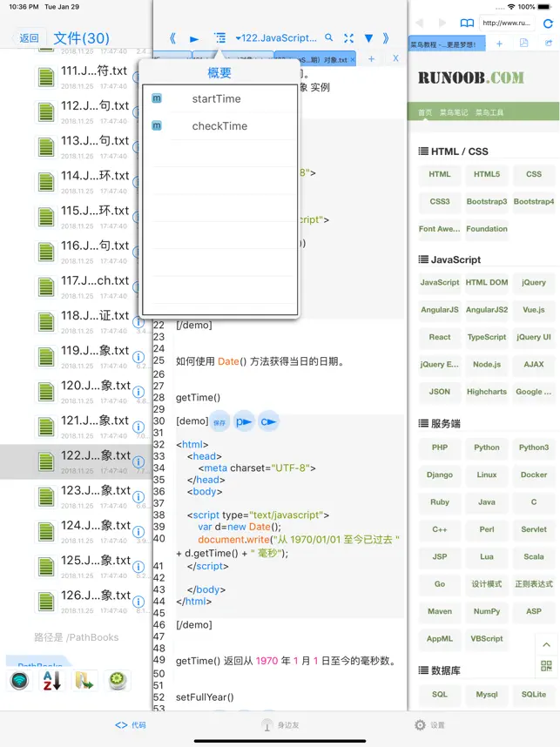Close the 对象.txt tab
Viewport: 560px width, 747px height.
point(353,60)
